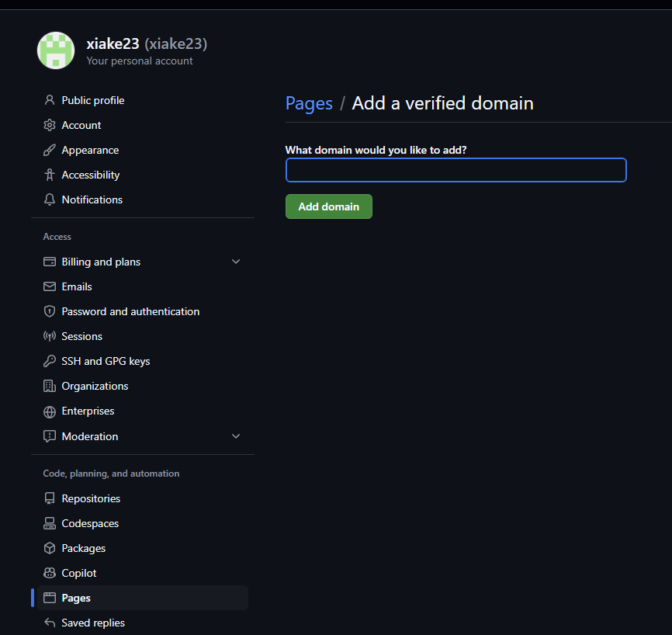The width and height of the screenshot is (672, 635).
Task: Click 'Add a verified domain' heading
Action: [x=443, y=103]
